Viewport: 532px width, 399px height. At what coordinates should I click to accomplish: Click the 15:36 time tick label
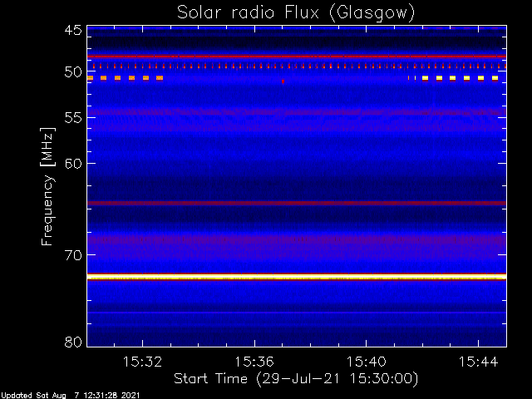[254, 362]
